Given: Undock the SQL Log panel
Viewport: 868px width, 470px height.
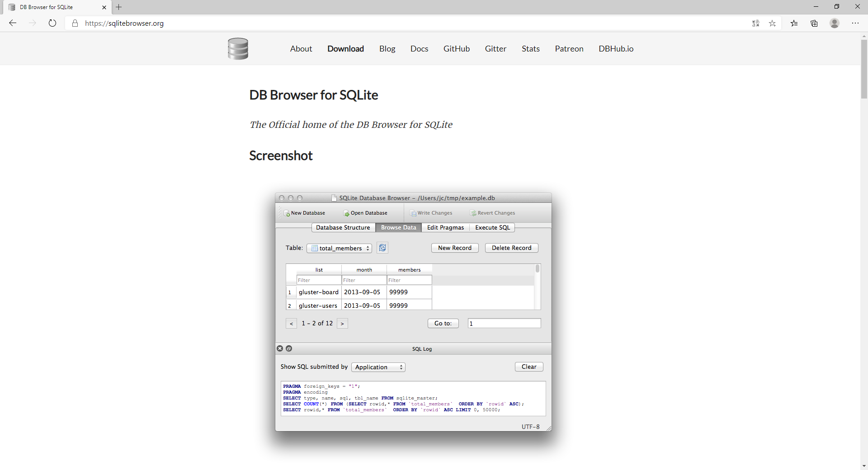Looking at the screenshot, I should click(x=289, y=348).
